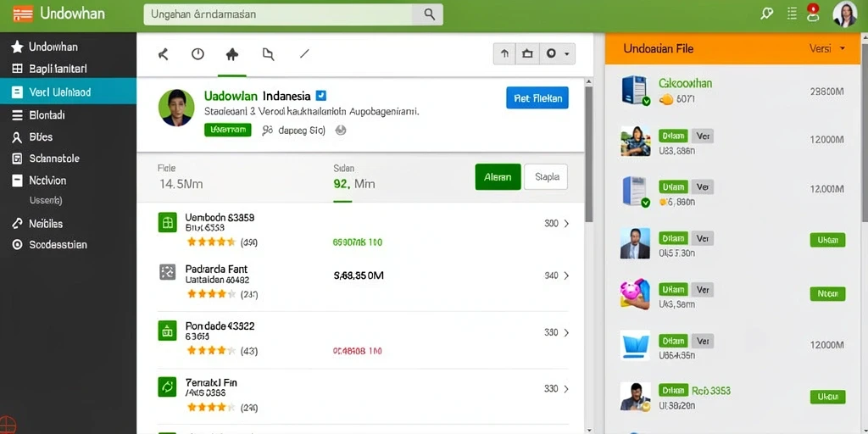This screenshot has width=868, height=434.
Task: Click the Ulkam button in the 045 5.30n row
Action: [827, 240]
